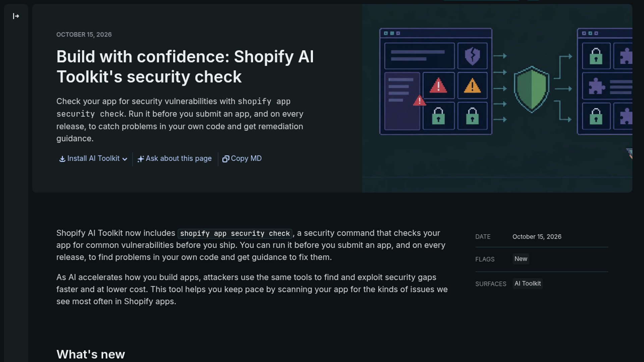This screenshot has width=644, height=362.
Task: Copy the page as Markdown via Copy MD
Action: [x=242, y=159]
